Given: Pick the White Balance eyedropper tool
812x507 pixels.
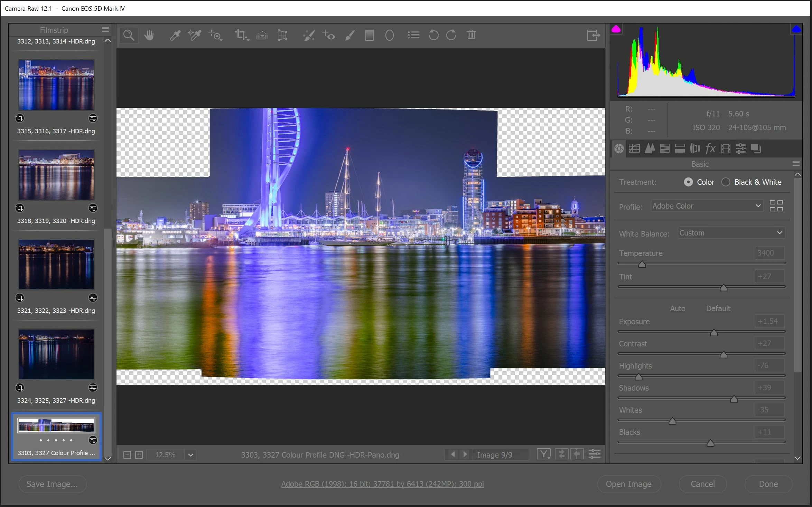Looking at the screenshot, I should pos(175,35).
